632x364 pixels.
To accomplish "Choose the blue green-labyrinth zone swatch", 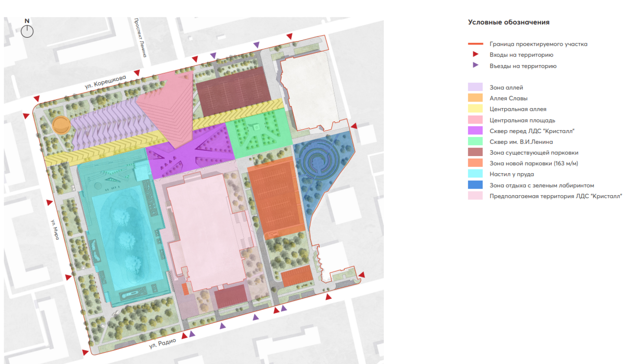I will pyautogui.click(x=475, y=185).
